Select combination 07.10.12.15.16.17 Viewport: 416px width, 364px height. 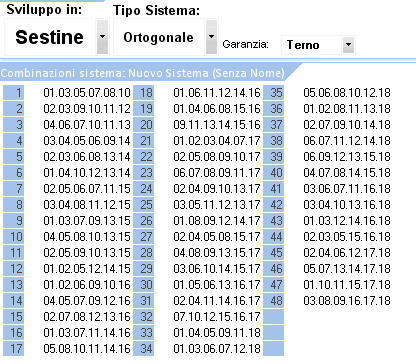pos(217,317)
